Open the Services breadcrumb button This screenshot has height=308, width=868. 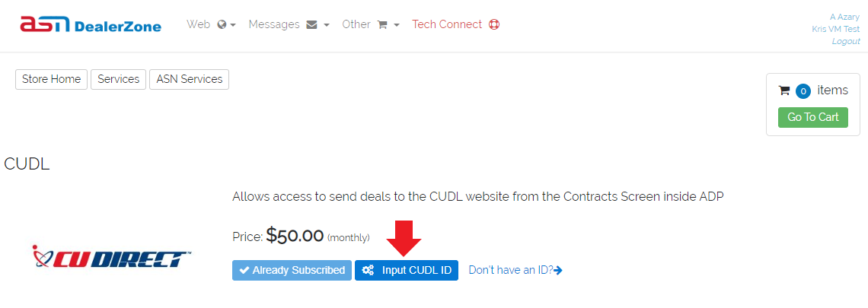tap(119, 79)
